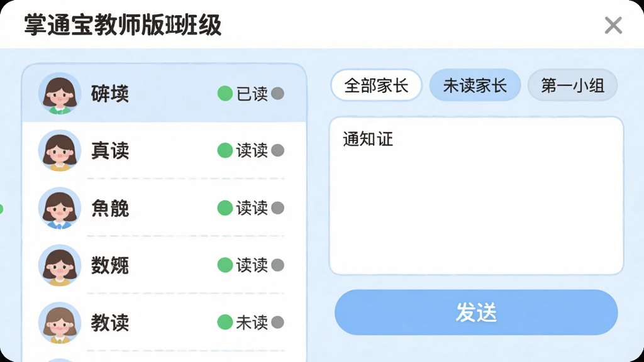Click the green status dot in the 未读 row
The height and width of the screenshot is (362, 644).
225,322
